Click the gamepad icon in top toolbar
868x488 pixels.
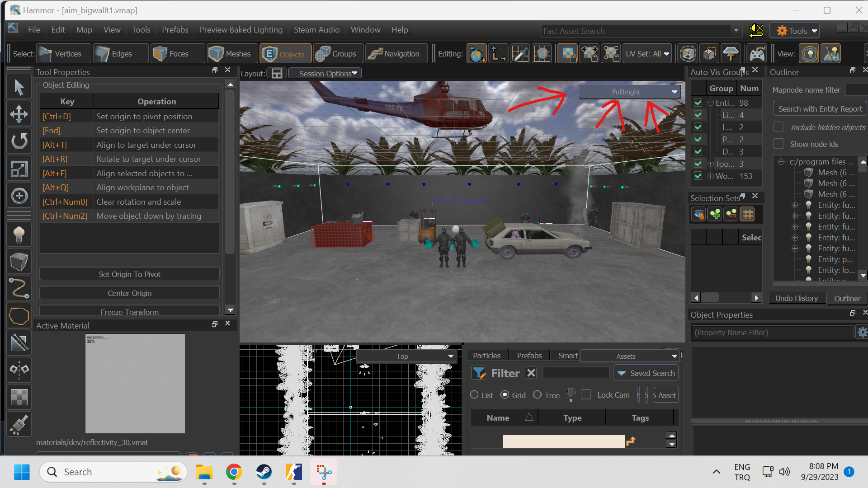click(756, 54)
